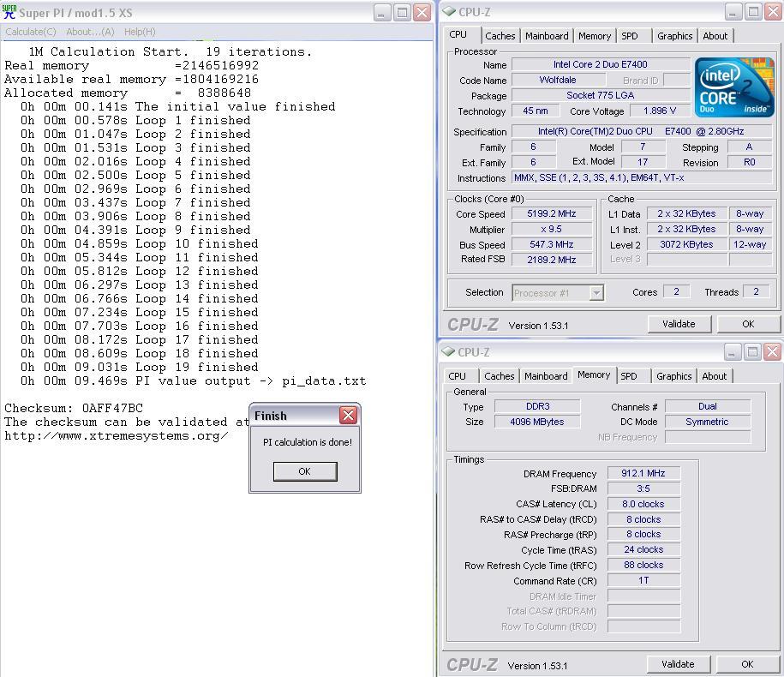The width and height of the screenshot is (784, 677).
Task: Select the Memory tab in lower CPU-Z
Action: 594,374
